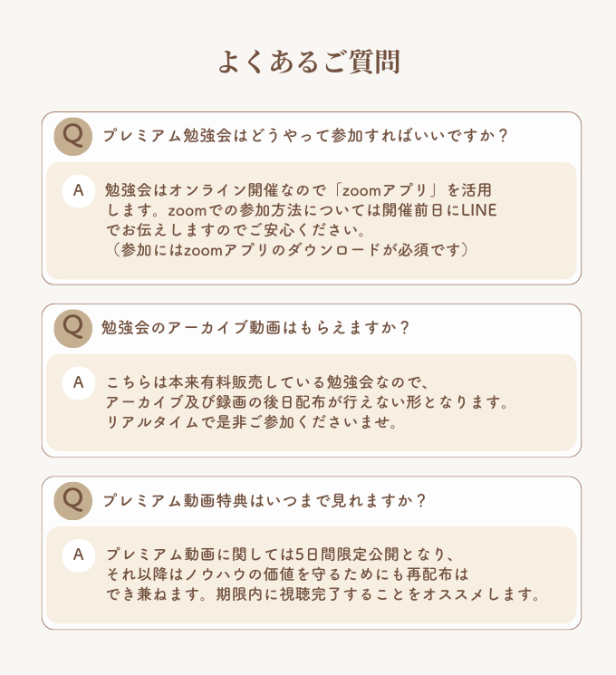Click the A icon beside the archive distribution answer
The width and height of the screenshot is (616, 675).
tap(79, 382)
